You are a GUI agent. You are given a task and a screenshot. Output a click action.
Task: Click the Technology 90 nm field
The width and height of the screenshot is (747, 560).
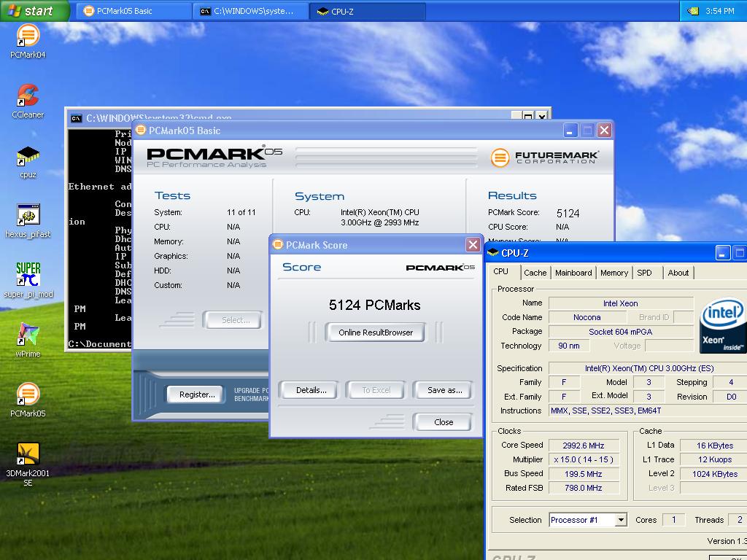569,346
